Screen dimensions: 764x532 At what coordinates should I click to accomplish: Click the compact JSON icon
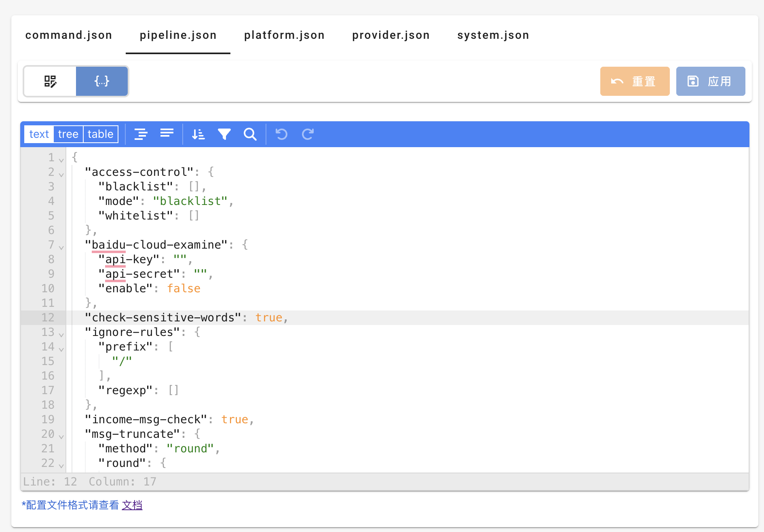click(167, 134)
